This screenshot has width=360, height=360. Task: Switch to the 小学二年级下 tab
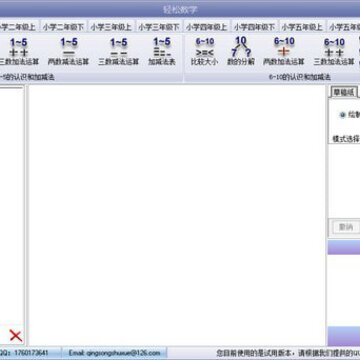coord(63,27)
